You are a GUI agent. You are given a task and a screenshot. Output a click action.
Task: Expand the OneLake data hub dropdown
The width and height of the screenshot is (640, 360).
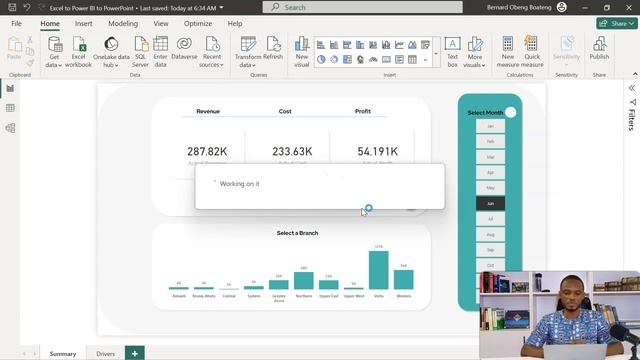pos(111,61)
